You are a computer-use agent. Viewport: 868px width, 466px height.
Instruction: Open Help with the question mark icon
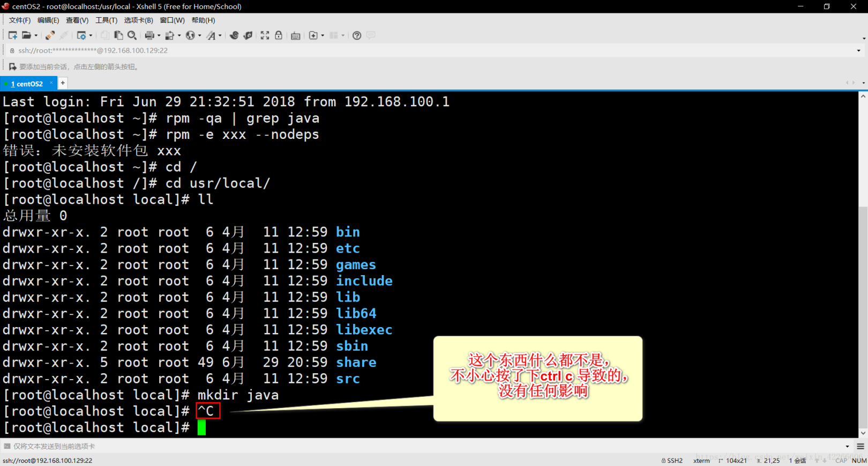(x=357, y=35)
